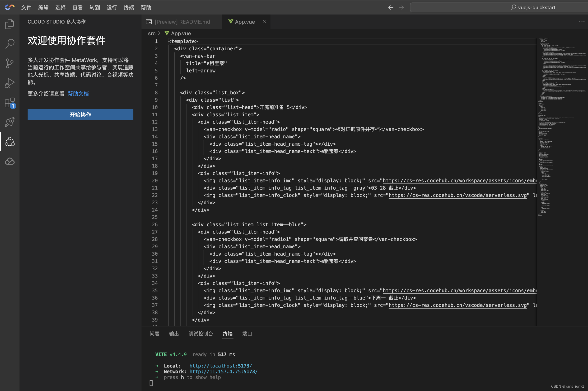Go back with the left arrow
Viewport: 588px width, 391px height.
pos(391,7)
